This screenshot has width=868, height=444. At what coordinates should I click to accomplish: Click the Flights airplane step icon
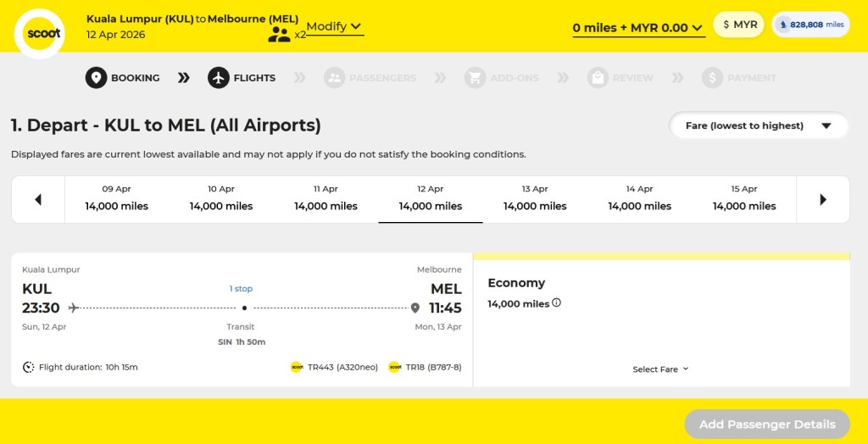coord(219,78)
